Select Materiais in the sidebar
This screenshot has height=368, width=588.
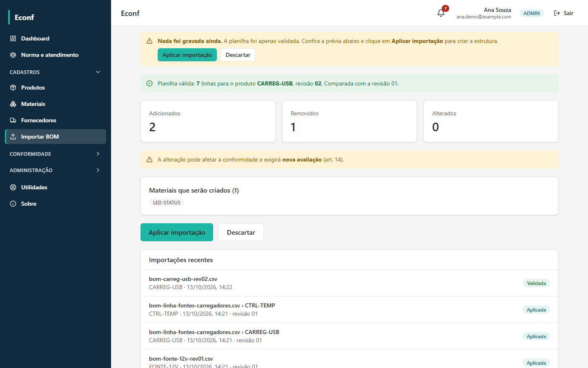point(56,104)
